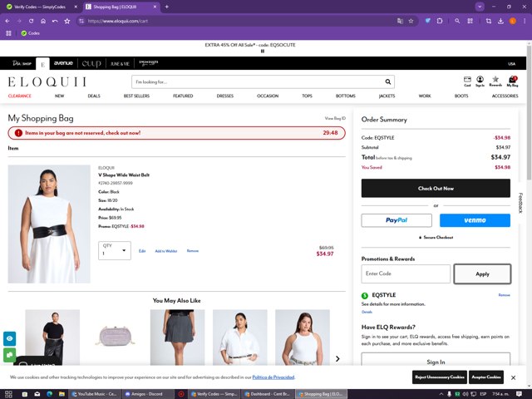Open Windows Task View on the taskbar
Screen dimensions: 532x399
click(x=8, y=394)
